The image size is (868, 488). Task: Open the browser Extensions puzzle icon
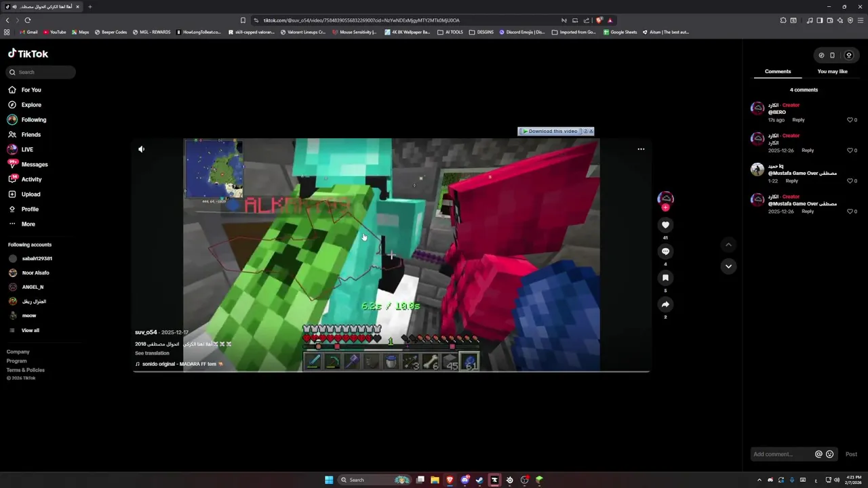pyautogui.click(x=783, y=20)
